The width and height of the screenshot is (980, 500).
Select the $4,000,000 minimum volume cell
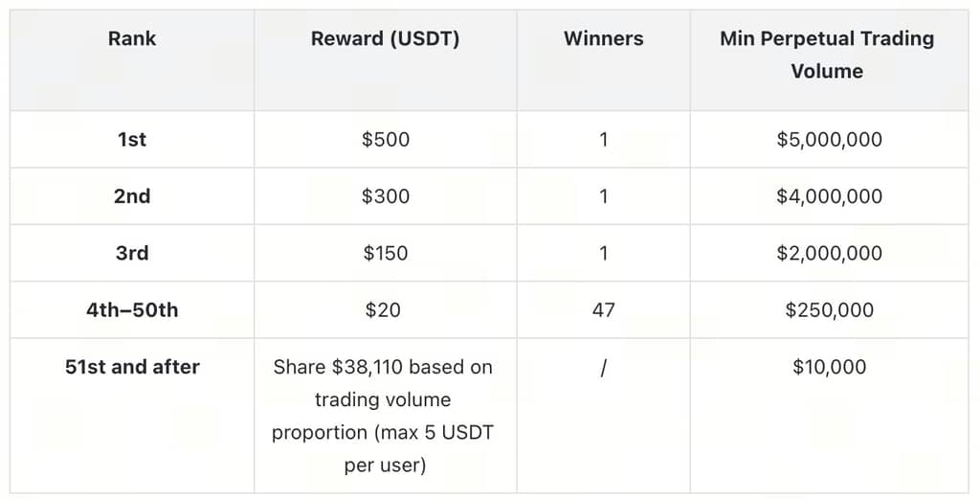click(830, 196)
